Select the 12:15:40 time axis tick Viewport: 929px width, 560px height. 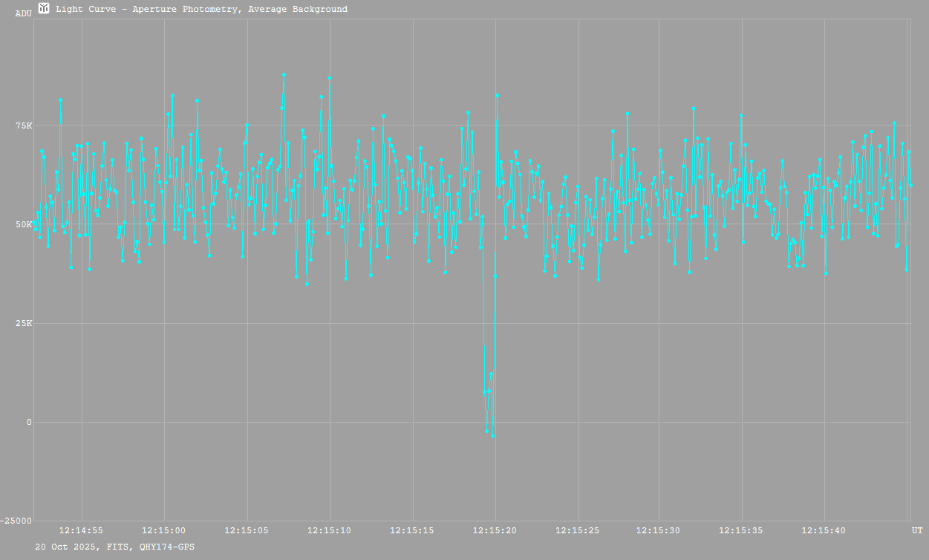point(824,530)
